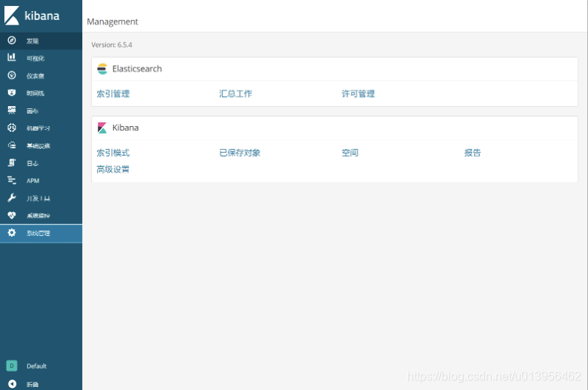Click the Kibana section title text
The image size is (588, 390).
click(126, 128)
